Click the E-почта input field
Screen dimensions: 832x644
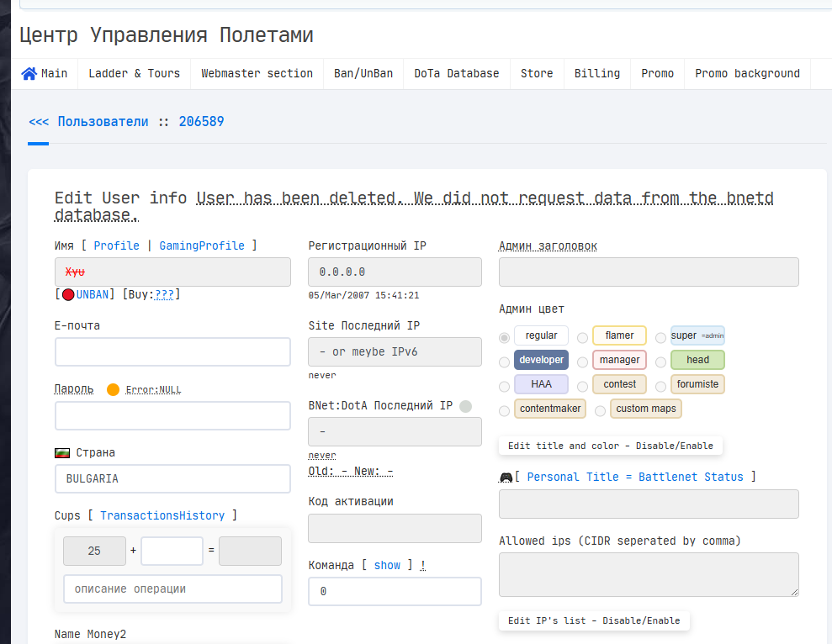click(x=172, y=351)
